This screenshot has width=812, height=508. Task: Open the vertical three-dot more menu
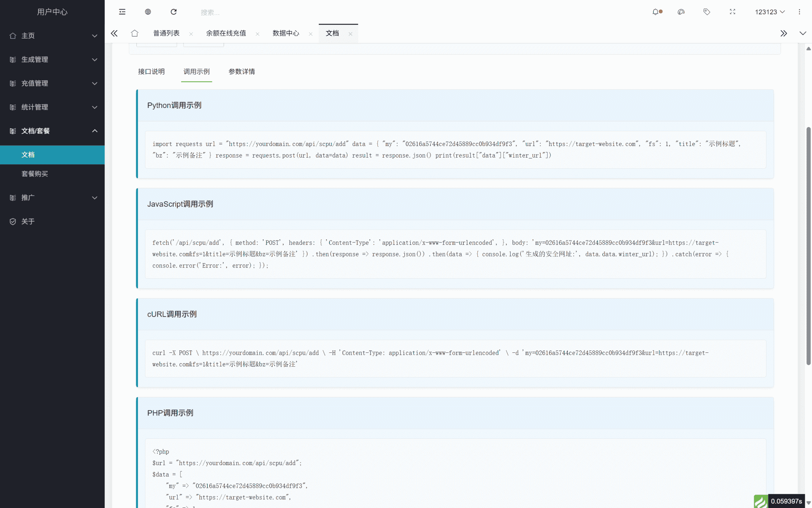click(799, 12)
